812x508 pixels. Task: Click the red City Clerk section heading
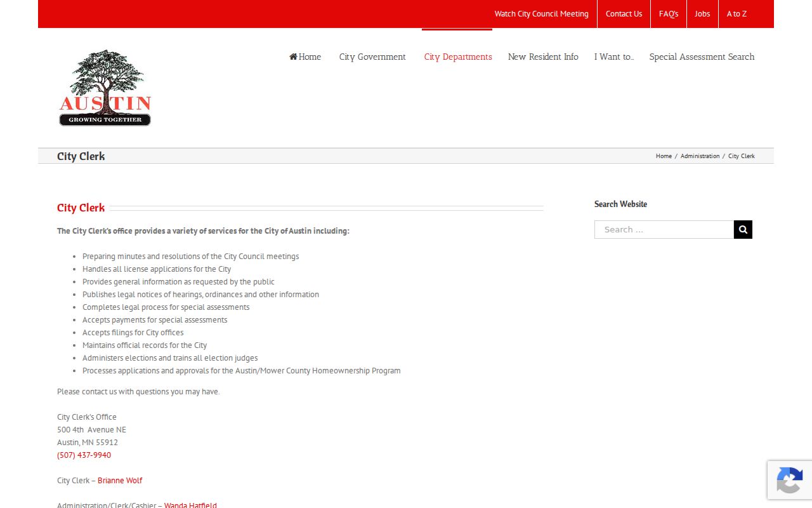point(81,208)
